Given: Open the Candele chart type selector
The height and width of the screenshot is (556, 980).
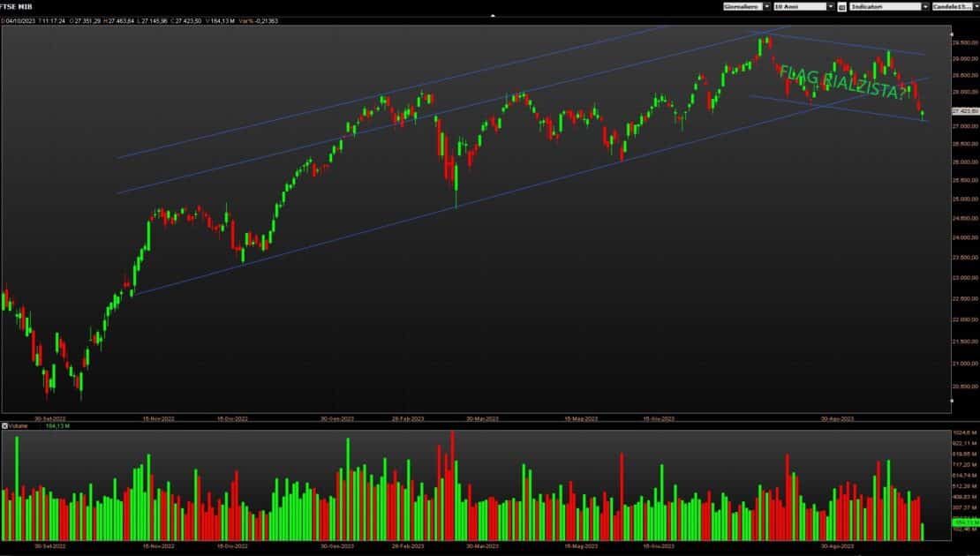Looking at the screenshot, I should (955, 6).
